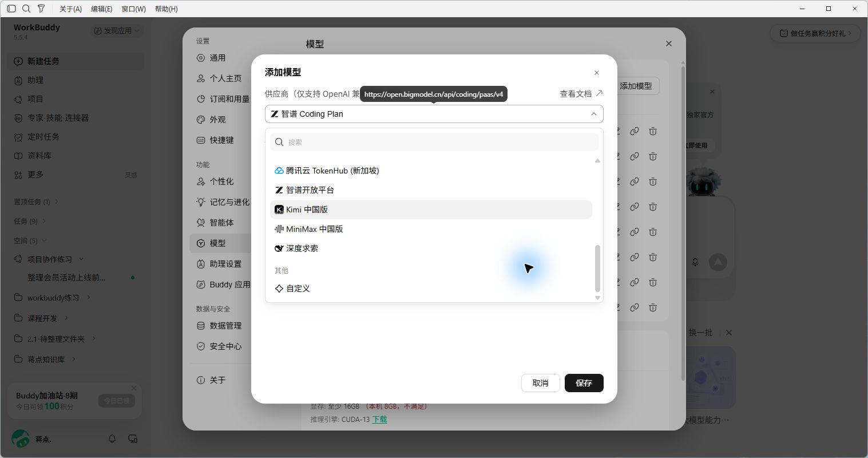Open the 窗口(W) menu
This screenshot has height=458, width=868.
tap(134, 9)
